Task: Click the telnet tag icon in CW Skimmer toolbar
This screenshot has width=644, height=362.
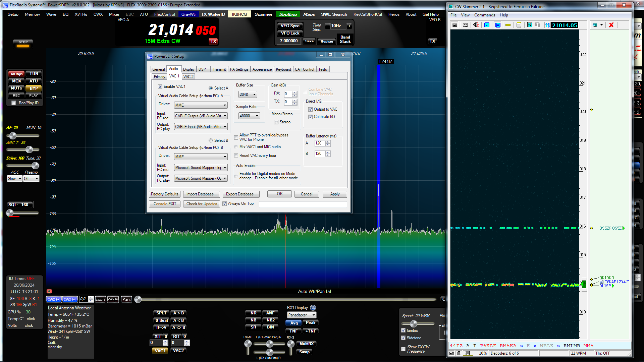Action: [595, 25]
